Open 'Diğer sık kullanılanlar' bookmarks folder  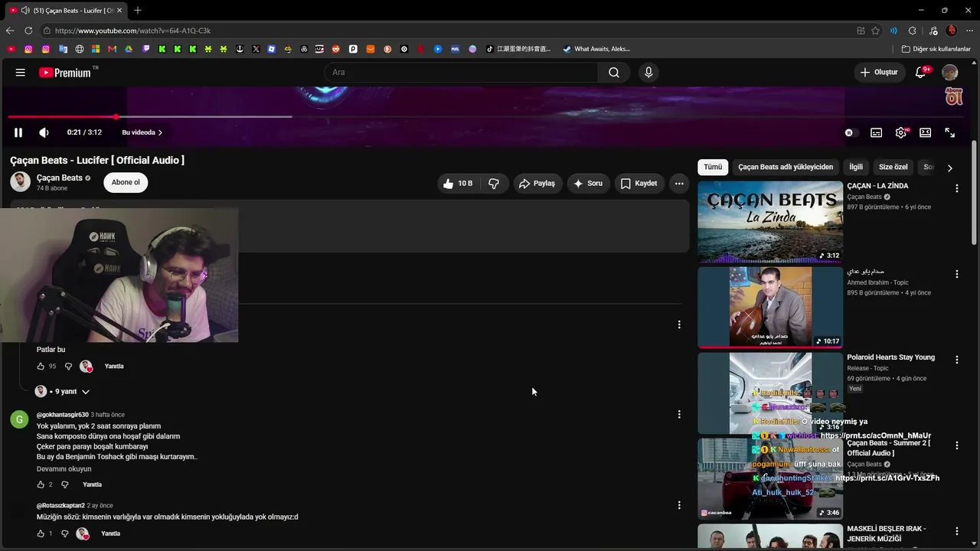coord(936,49)
